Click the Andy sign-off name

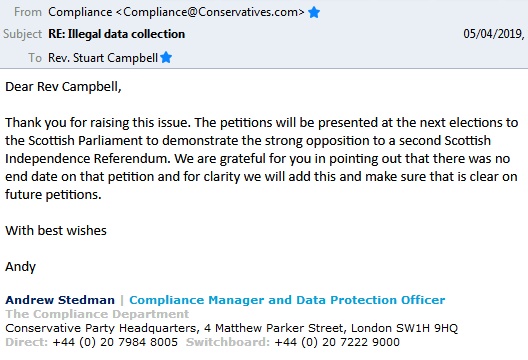click(x=21, y=267)
